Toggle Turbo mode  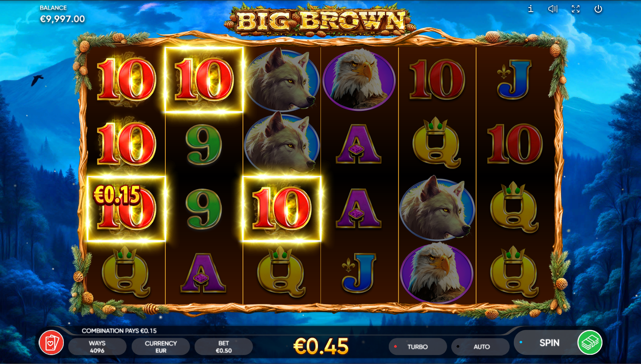coord(418,347)
